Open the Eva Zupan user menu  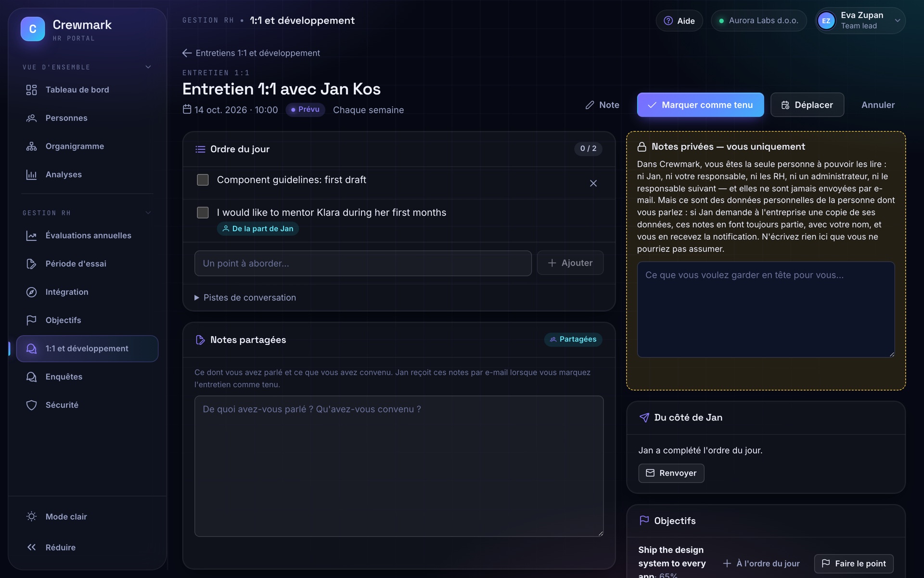pyautogui.click(x=860, y=21)
